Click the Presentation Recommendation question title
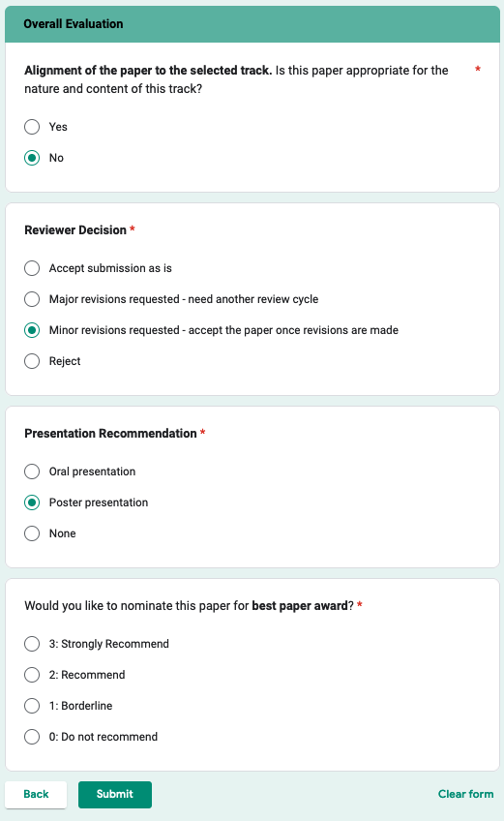 pos(110,433)
